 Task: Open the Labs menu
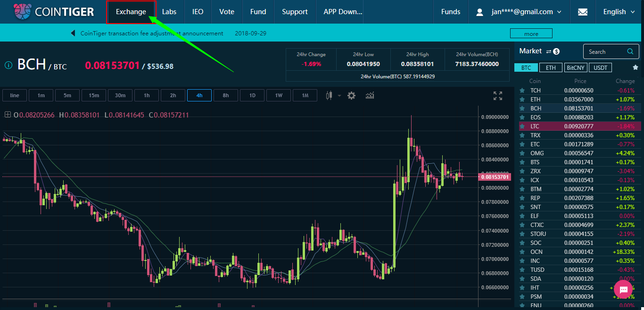pos(169,12)
